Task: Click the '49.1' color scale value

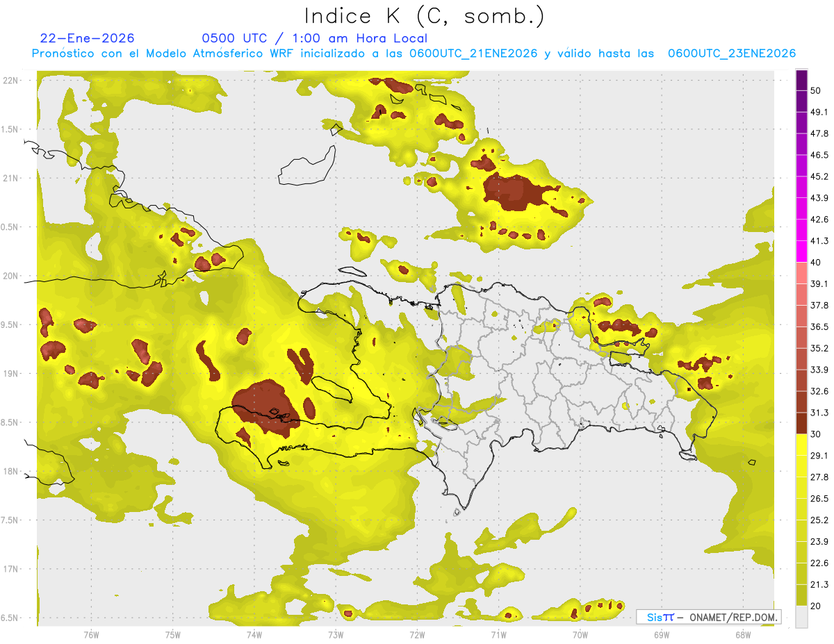Action: (x=819, y=112)
